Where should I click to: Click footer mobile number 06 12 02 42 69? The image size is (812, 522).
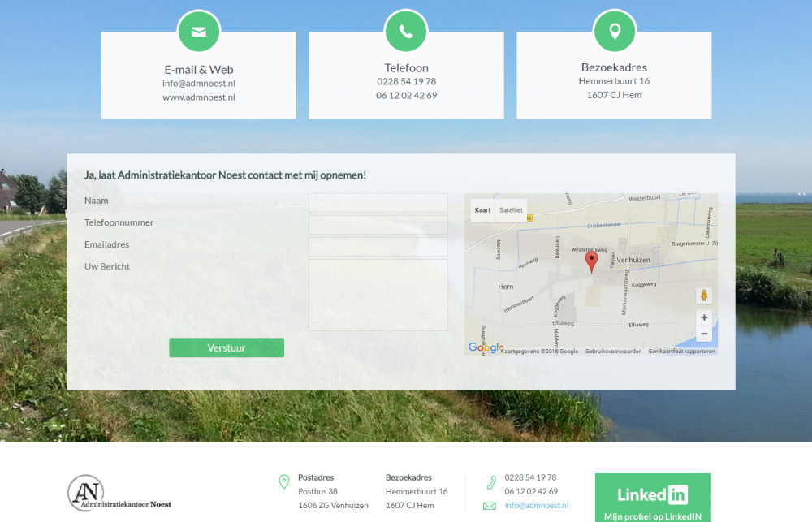[531, 491]
